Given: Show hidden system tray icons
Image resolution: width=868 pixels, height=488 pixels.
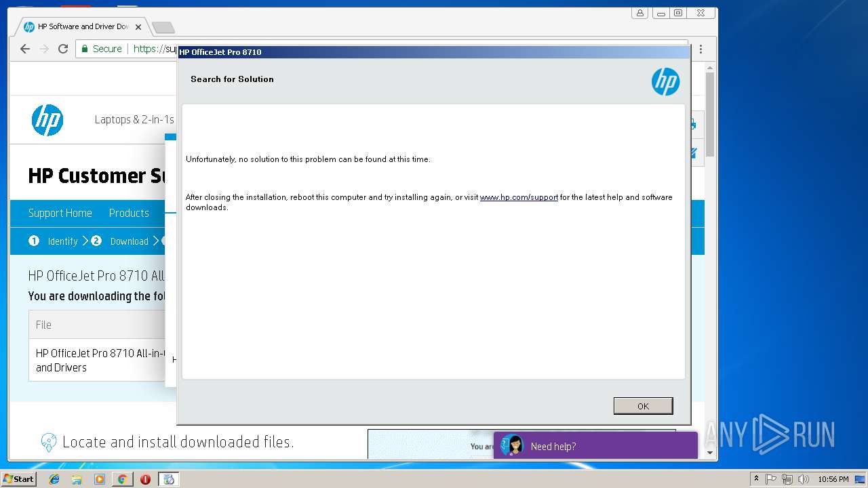Looking at the screenshot, I should 756,479.
